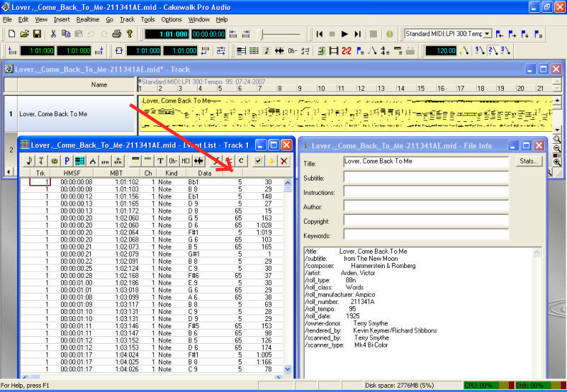The width and height of the screenshot is (567, 392).
Task: Click the Stats... button
Action: (529, 162)
